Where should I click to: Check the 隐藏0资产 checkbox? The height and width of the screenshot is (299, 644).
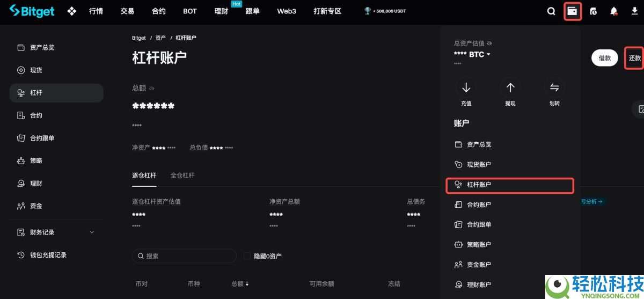point(247,256)
